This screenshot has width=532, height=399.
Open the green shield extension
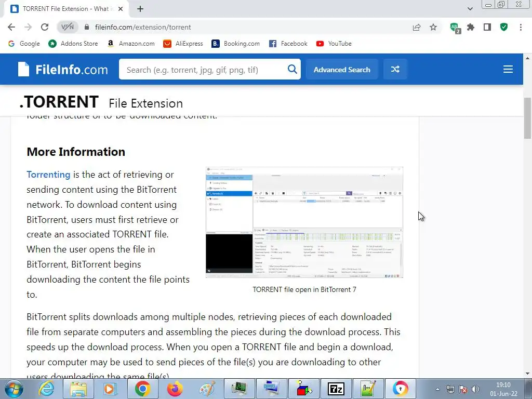[x=504, y=27]
